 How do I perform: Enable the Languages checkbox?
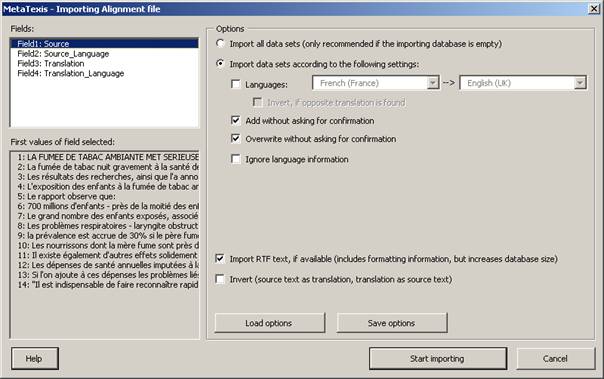[x=235, y=84]
